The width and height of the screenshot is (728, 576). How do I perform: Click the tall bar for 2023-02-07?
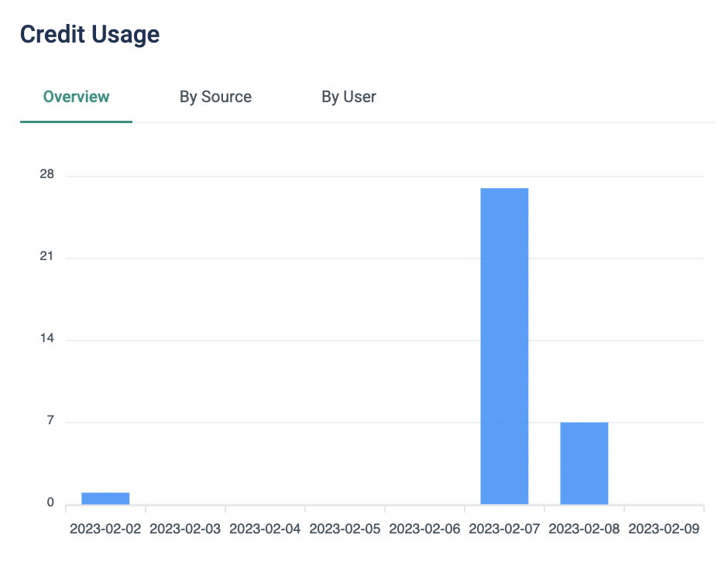coord(504,346)
